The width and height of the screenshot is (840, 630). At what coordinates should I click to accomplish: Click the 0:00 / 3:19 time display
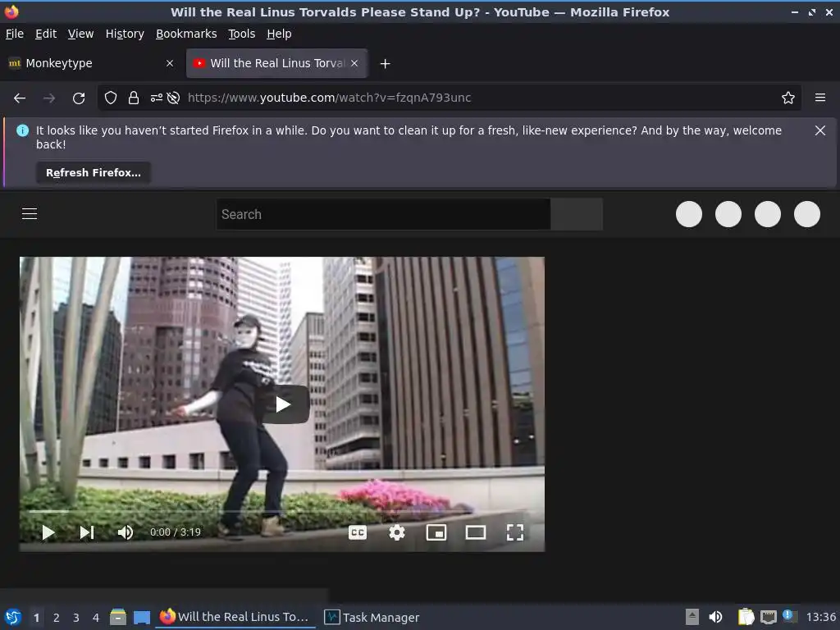click(x=176, y=532)
